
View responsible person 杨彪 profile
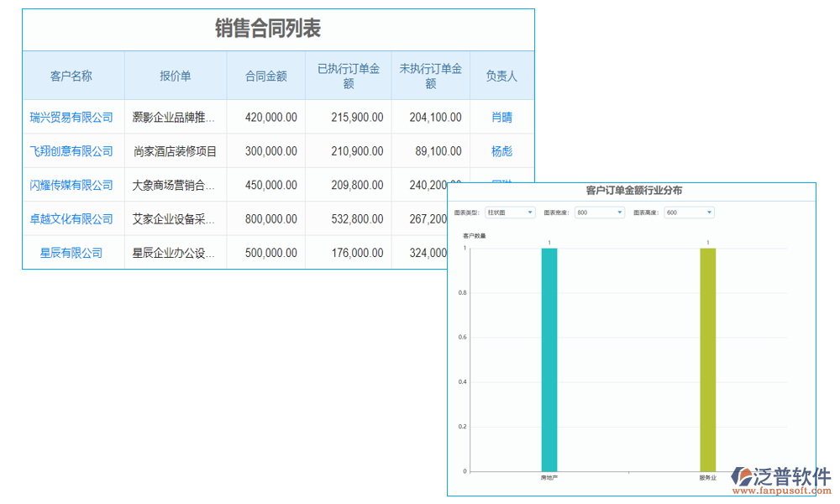(501, 151)
